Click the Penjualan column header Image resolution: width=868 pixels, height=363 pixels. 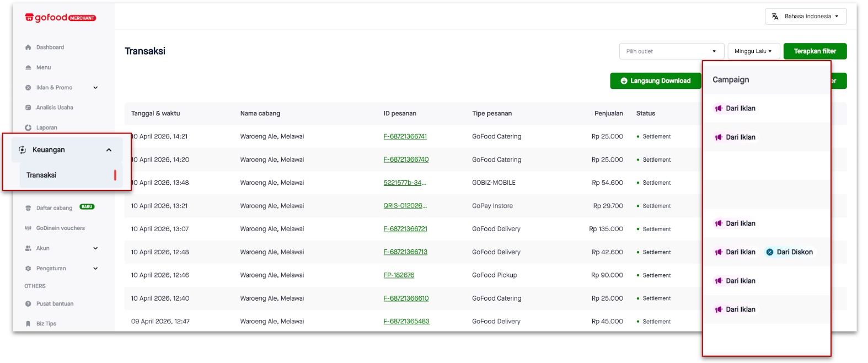click(x=609, y=114)
